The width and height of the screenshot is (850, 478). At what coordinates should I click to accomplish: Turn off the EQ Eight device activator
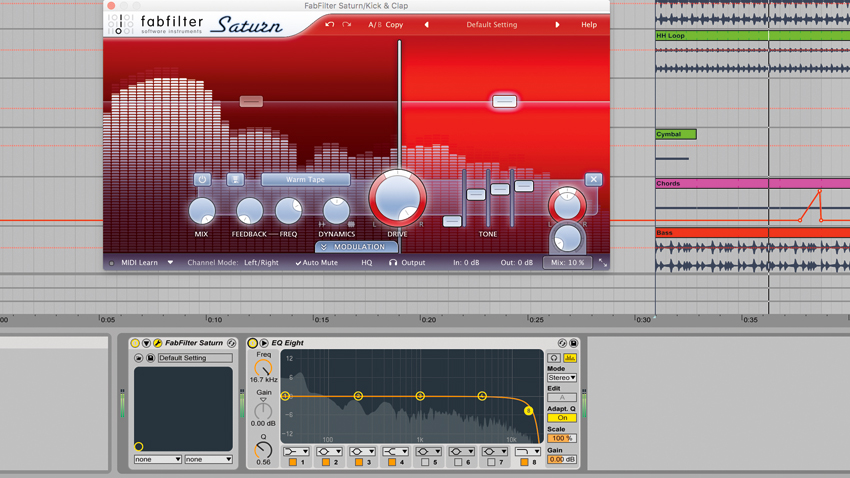[x=253, y=343]
